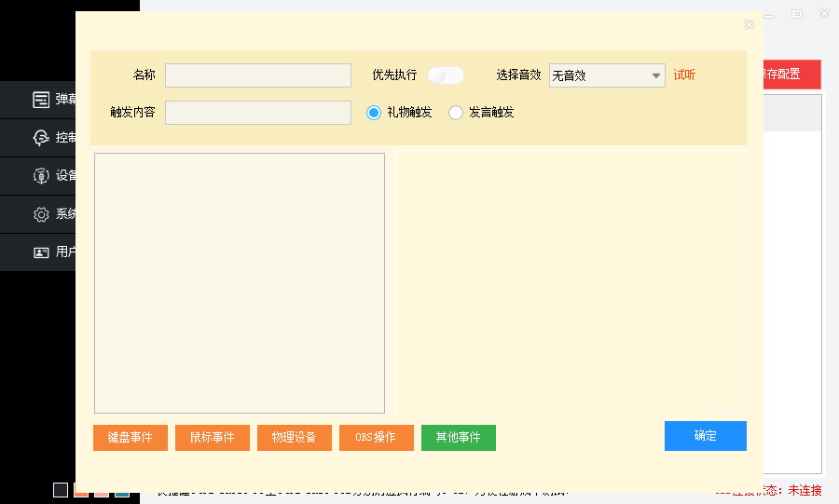The height and width of the screenshot is (504, 839).
Task: Click the 鼠标事件 button
Action: tap(213, 438)
